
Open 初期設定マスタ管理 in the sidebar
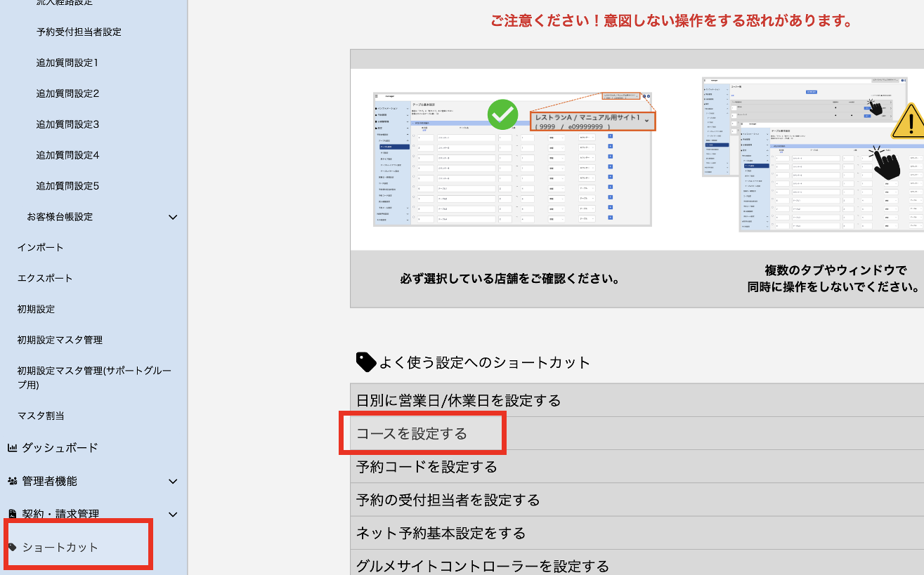(60, 340)
